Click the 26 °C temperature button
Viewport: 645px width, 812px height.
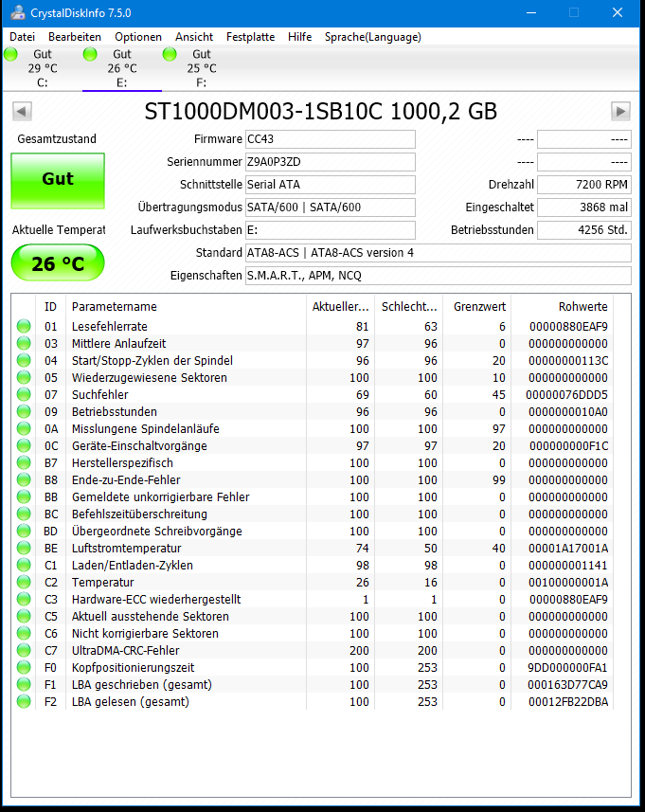58,263
